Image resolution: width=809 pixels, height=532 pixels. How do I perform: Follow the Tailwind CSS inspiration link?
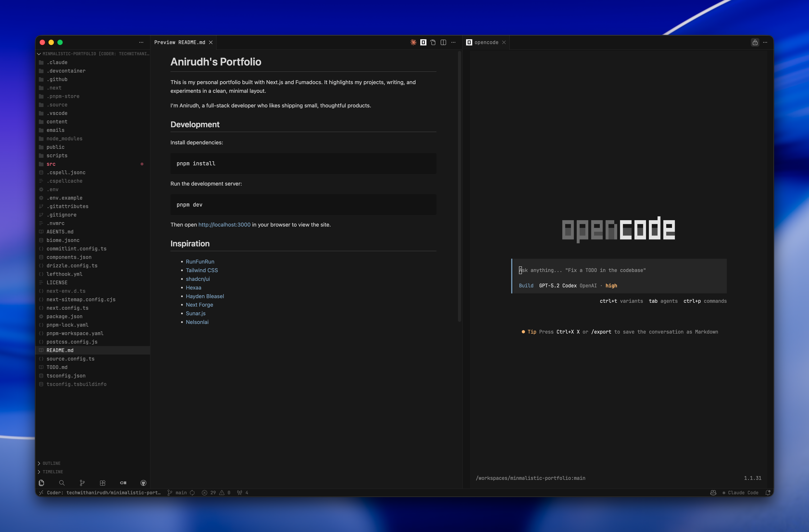[201, 270]
